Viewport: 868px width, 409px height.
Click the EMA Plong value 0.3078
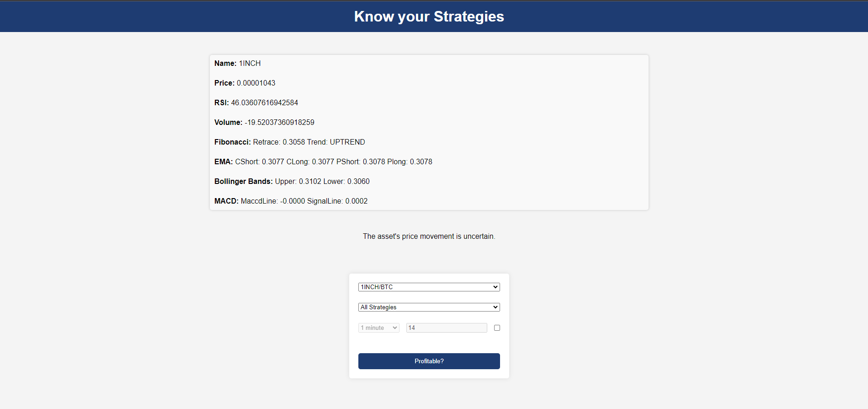point(421,161)
